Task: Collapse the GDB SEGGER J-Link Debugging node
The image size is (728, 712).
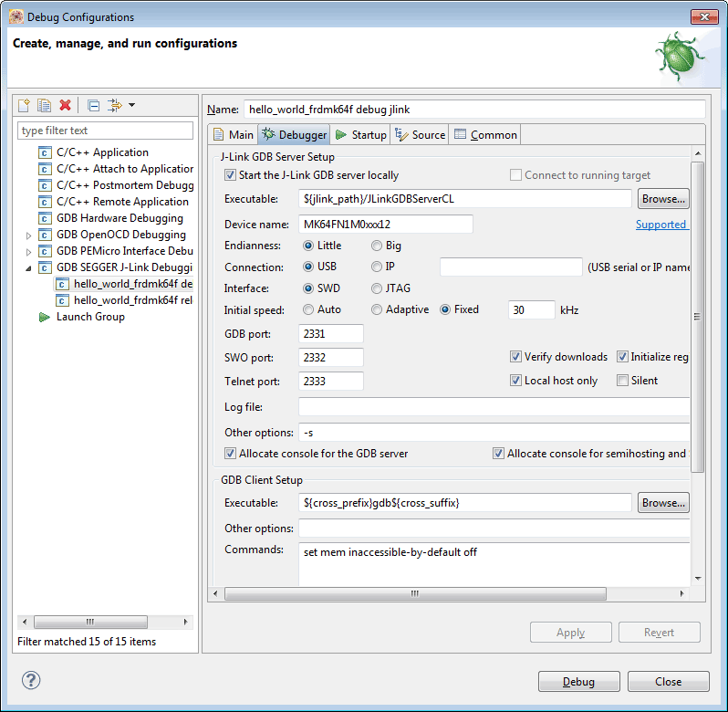Action: (x=28, y=267)
